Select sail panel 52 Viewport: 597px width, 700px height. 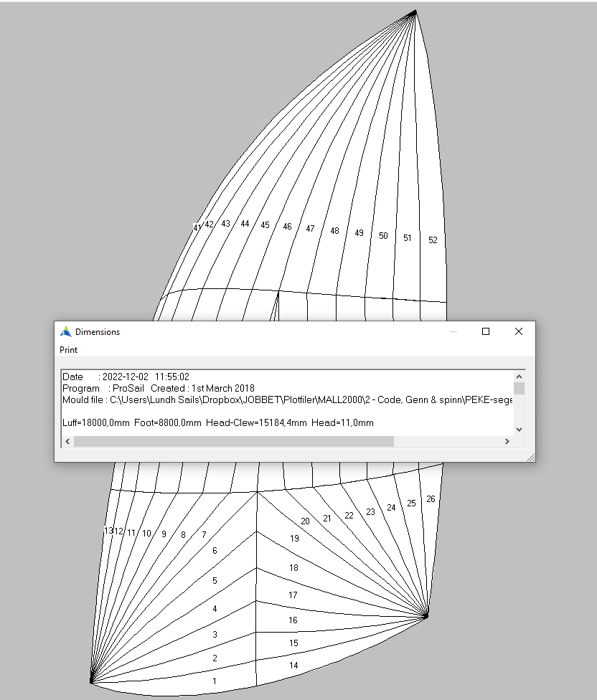coord(433,240)
